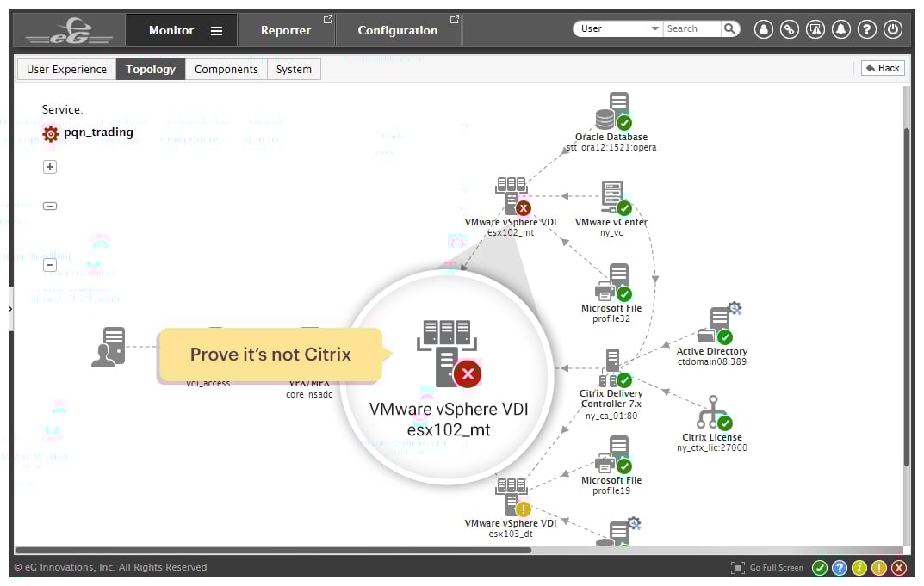Viewport: 924px width, 586px height.
Task: Click the zoom slider plus control
Action: 49,166
